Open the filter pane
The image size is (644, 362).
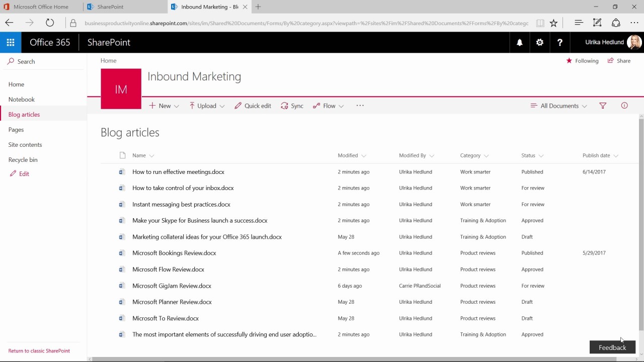click(x=603, y=106)
